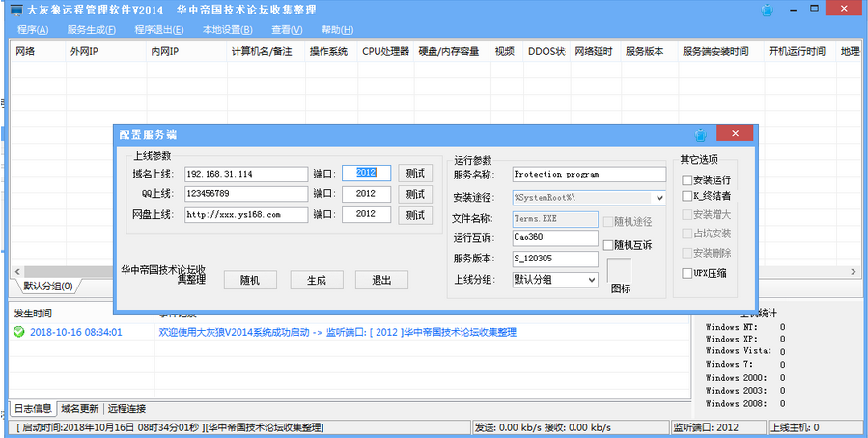
Task: Click the 硬盘/内存容量 column header
Action: tap(452, 51)
